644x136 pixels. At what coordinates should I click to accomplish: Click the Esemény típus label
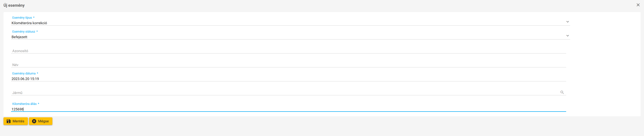tap(22, 18)
